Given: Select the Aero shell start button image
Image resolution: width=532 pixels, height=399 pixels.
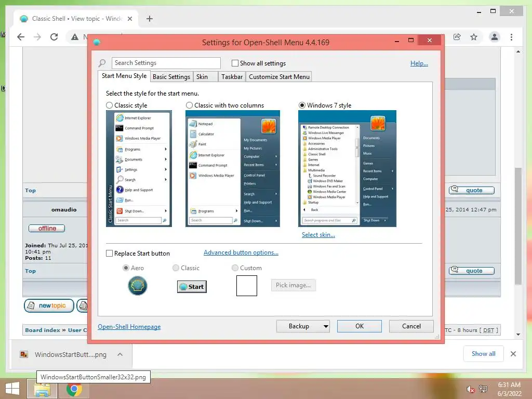Looking at the screenshot, I should point(137,286).
